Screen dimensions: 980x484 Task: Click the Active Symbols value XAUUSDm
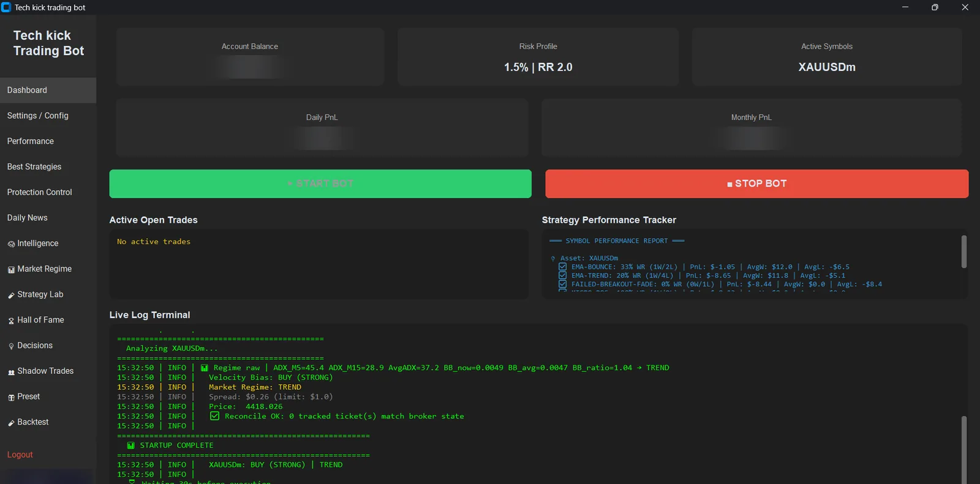(x=827, y=67)
